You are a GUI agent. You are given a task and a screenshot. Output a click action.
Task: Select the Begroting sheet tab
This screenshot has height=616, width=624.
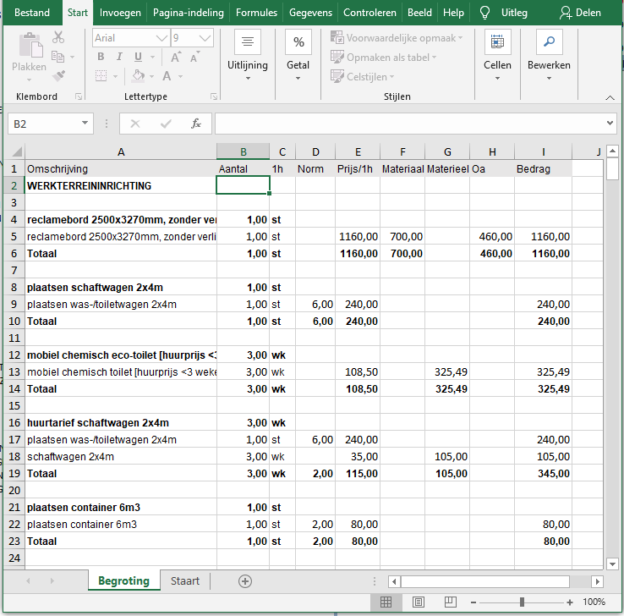click(x=124, y=581)
